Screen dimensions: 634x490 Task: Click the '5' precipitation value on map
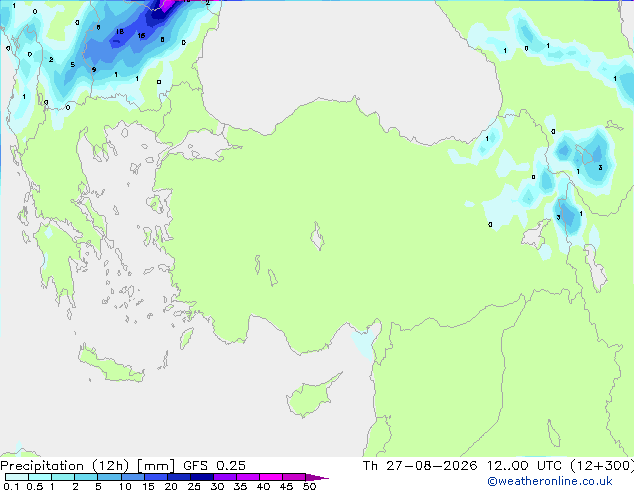pos(72,65)
